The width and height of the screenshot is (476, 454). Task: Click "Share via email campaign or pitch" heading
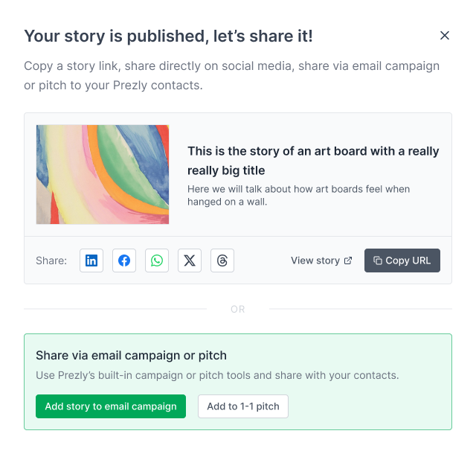point(131,355)
